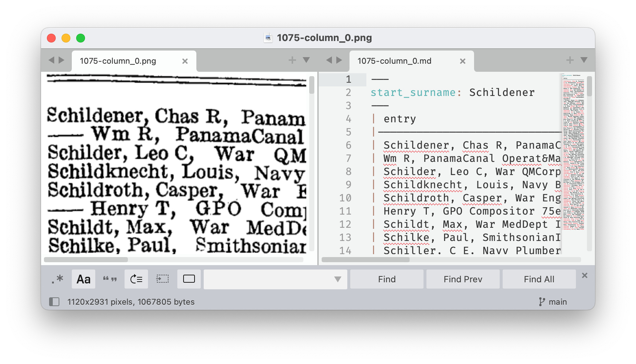This screenshot has height=364, width=636.
Task: Enable wrap search option
Action: [x=136, y=279]
